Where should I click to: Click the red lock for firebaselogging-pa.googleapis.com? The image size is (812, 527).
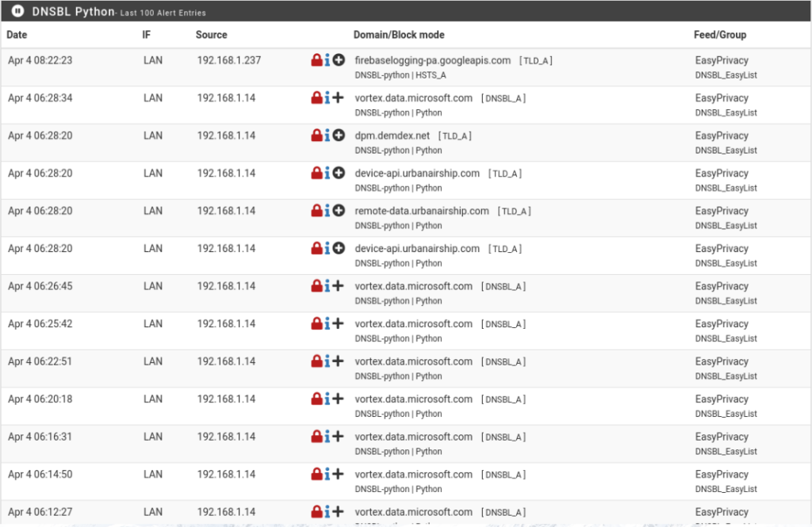pyautogui.click(x=317, y=60)
